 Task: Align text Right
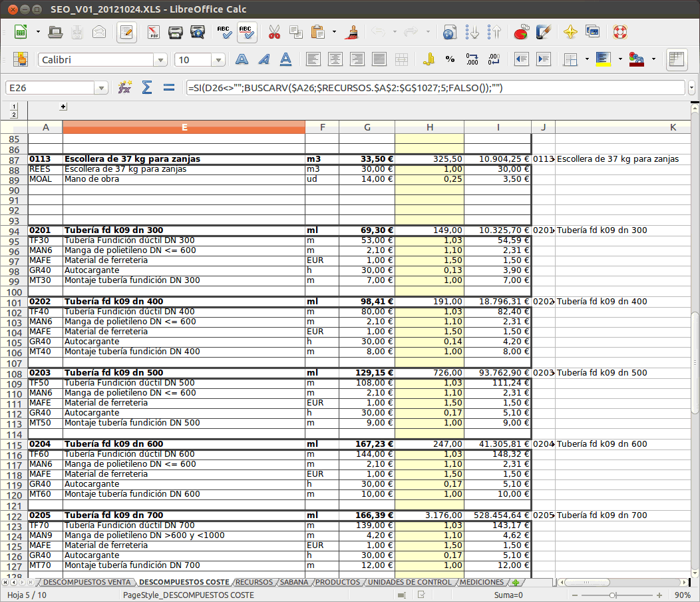tap(357, 59)
